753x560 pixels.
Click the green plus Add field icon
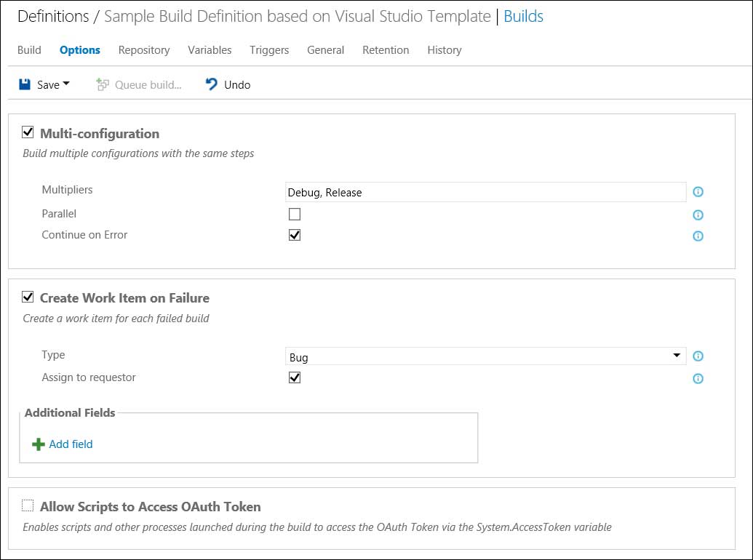[x=39, y=444]
